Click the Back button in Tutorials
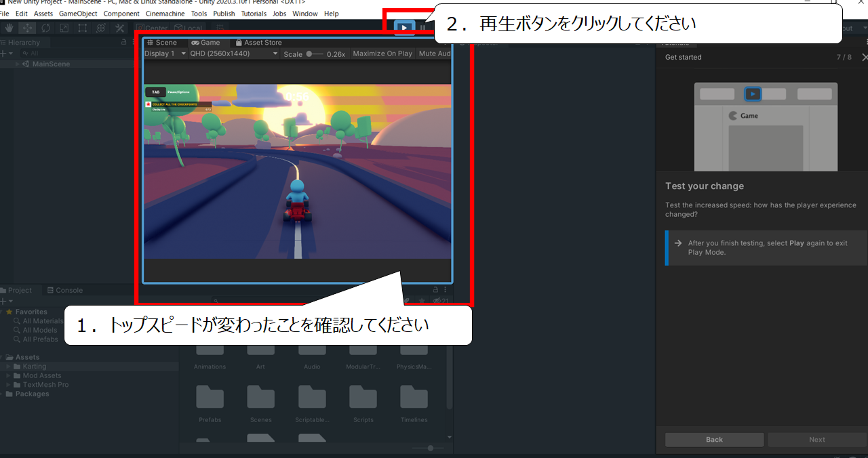868x458 pixels. pyautogui.click(x=714, y=440)
